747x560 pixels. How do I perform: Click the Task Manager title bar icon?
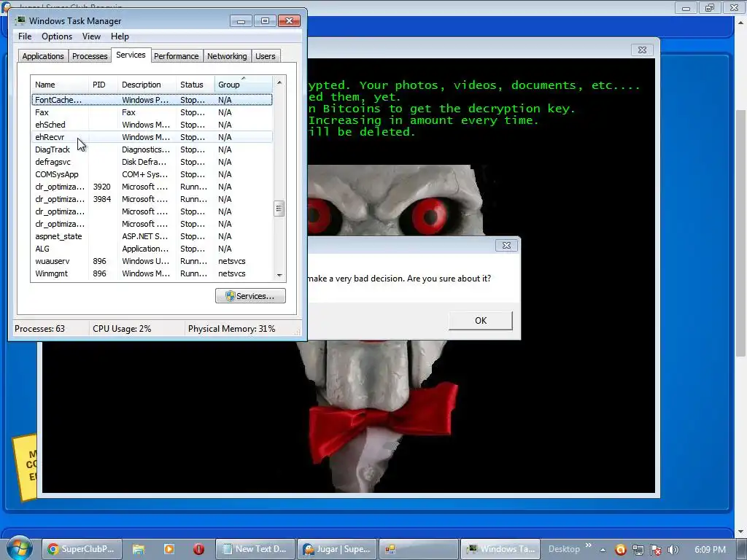click(20, 20)
